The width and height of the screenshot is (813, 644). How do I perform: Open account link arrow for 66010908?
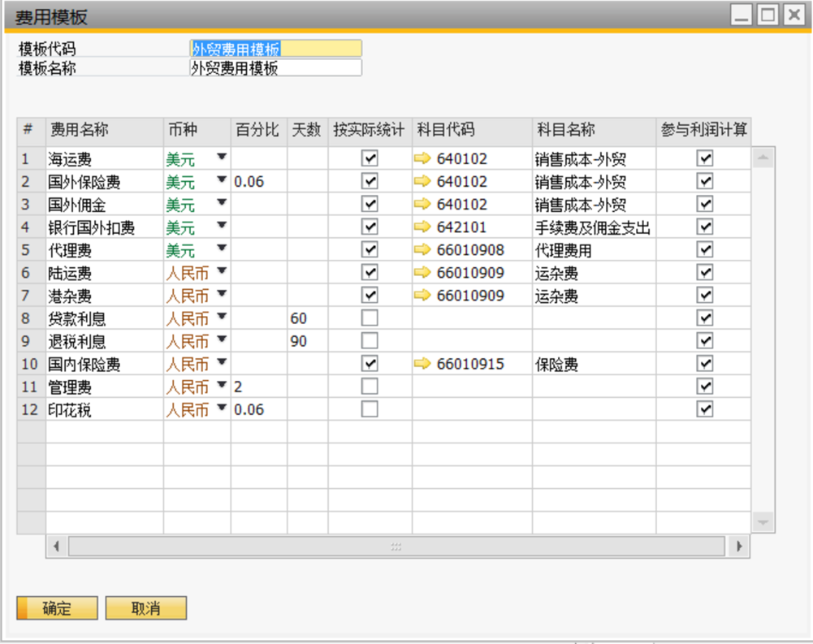point(422,249)
